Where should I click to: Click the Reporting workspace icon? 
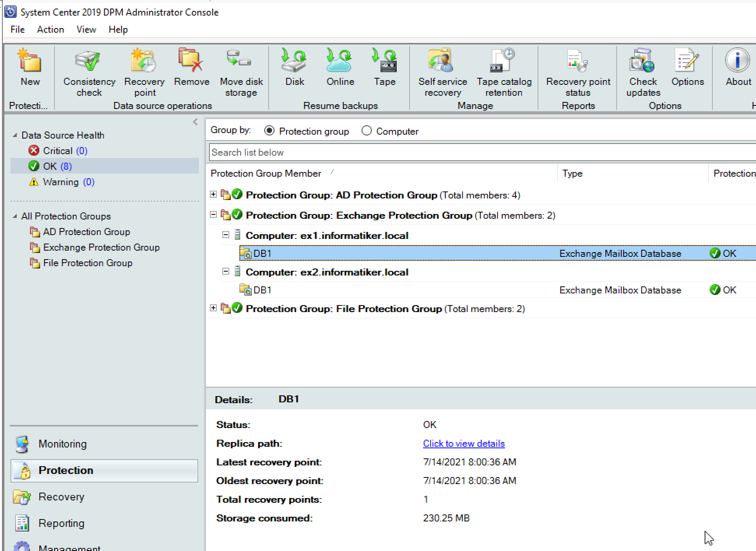[22, 523]
